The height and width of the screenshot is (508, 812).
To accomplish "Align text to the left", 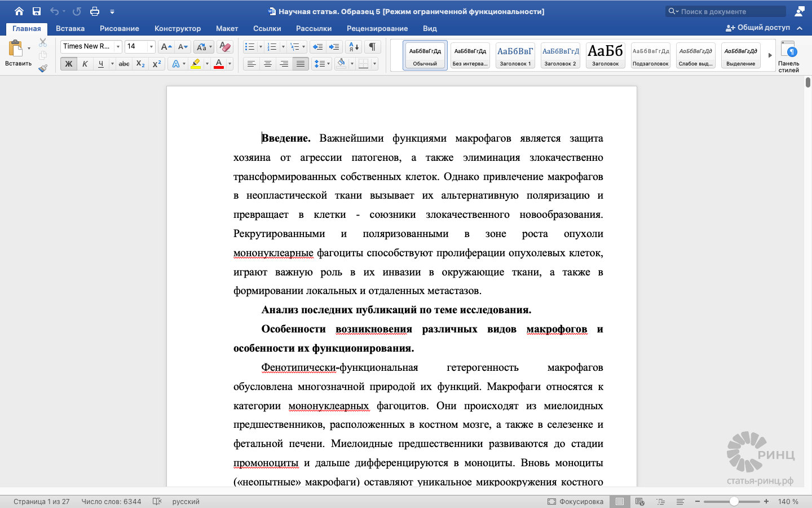I will [251, 64].
